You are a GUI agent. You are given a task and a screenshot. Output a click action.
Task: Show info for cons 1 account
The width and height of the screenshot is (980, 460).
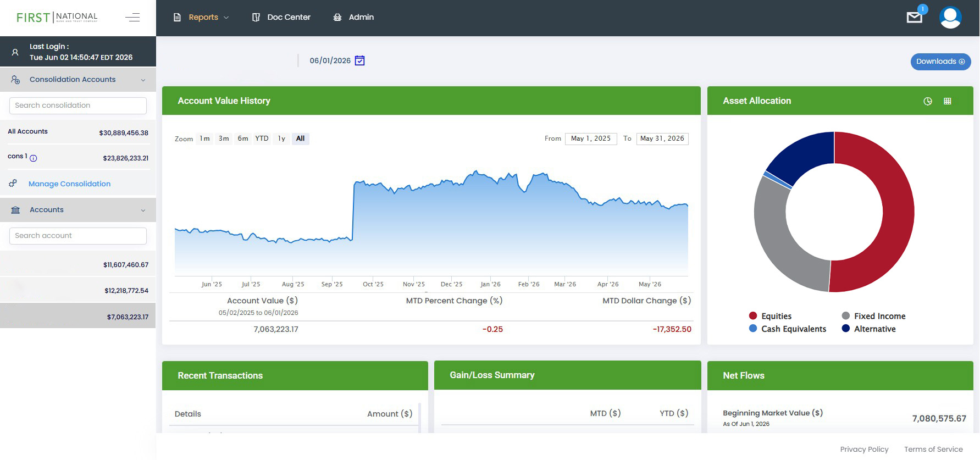tap(33, 158)
